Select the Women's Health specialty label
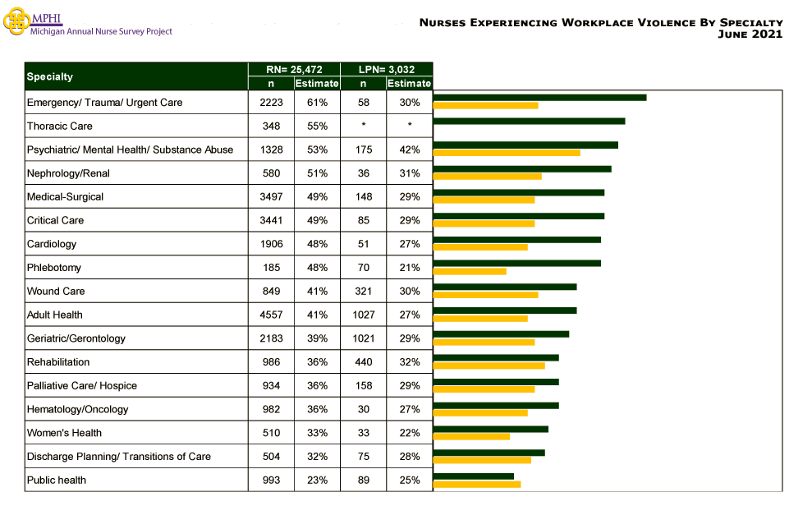The image size is (812, 506). click(66, 433)
